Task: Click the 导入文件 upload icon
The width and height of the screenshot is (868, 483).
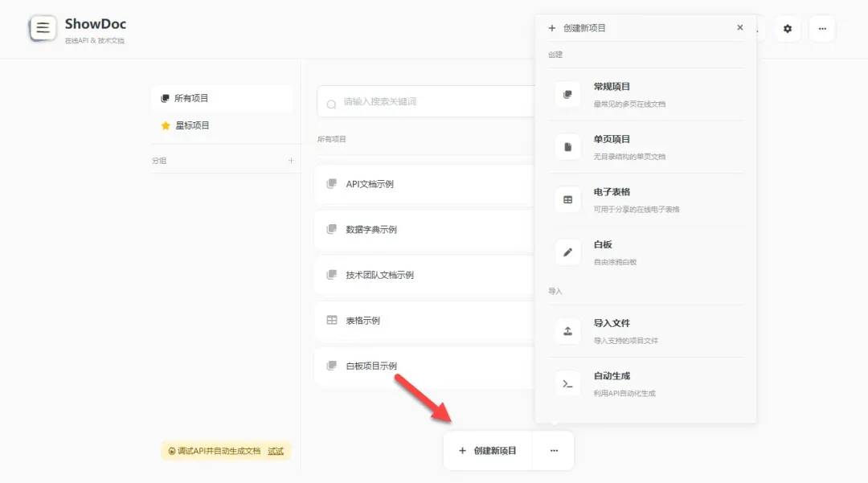Action: pyautogui.click(x=567, y=331)
